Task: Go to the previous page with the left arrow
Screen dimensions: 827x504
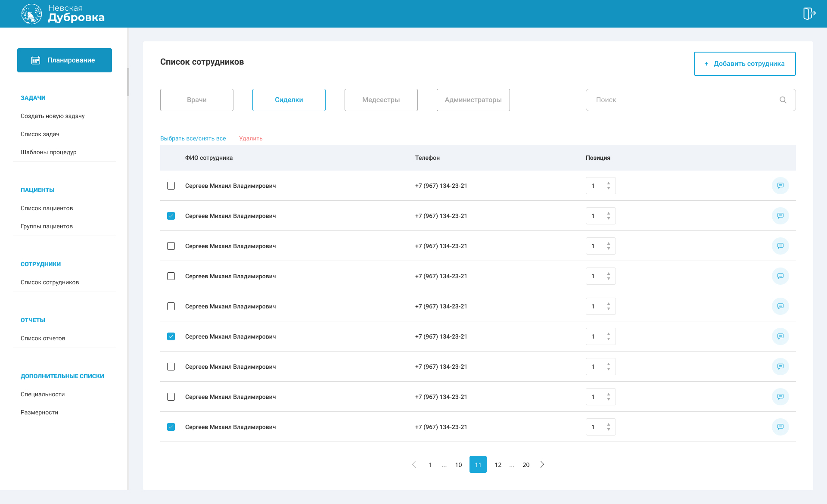Action: [x=414, y=464]
